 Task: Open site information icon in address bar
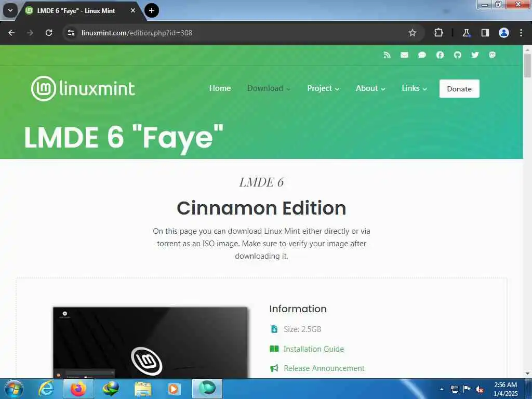click(x=71, y=33)
